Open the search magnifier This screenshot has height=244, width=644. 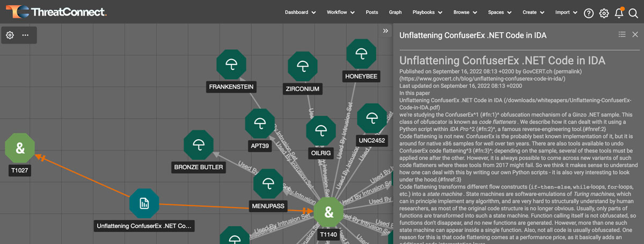tap(633, 13)
